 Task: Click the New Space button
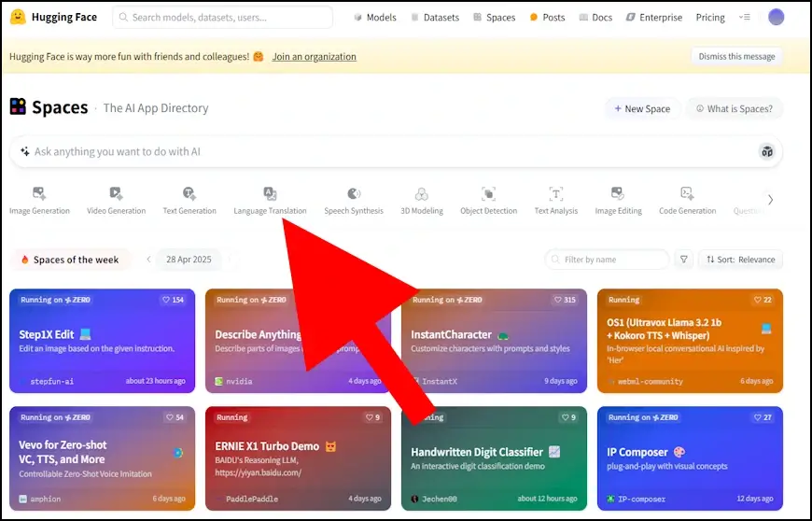(x=642, y=108)
